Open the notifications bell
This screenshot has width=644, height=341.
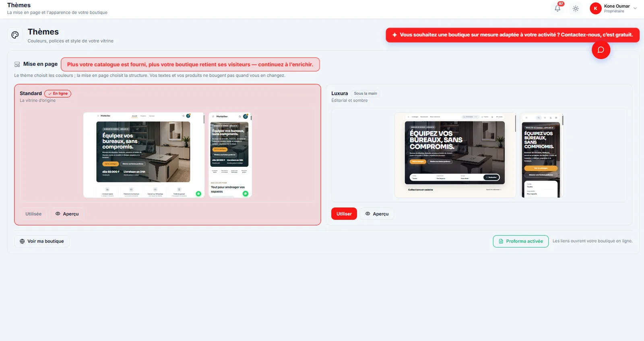coord(557,8)
